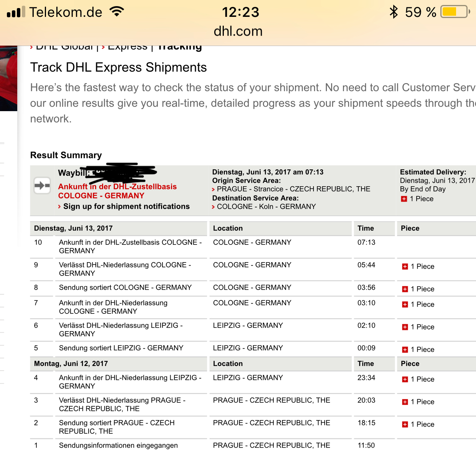Click Sign up for shipment notifications
Image resolution: width=476 pixels, height=458 pixels.
click(126, 207)
